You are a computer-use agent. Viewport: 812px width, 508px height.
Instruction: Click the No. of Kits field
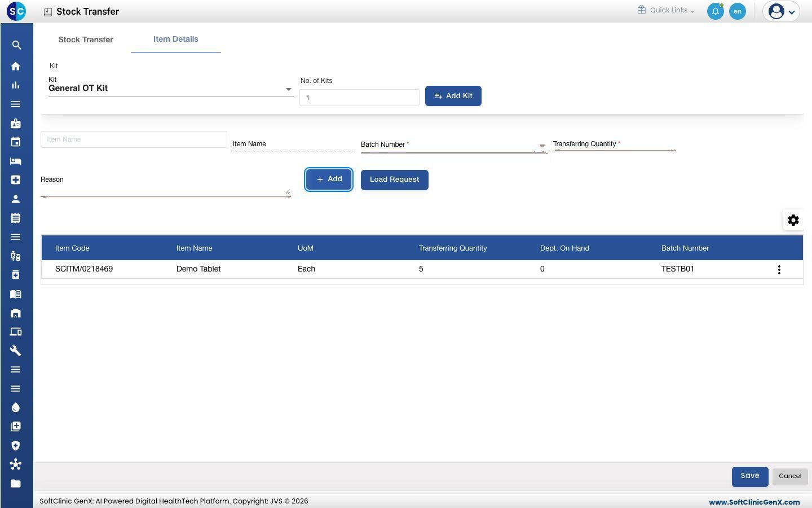(x=359, y=98)
